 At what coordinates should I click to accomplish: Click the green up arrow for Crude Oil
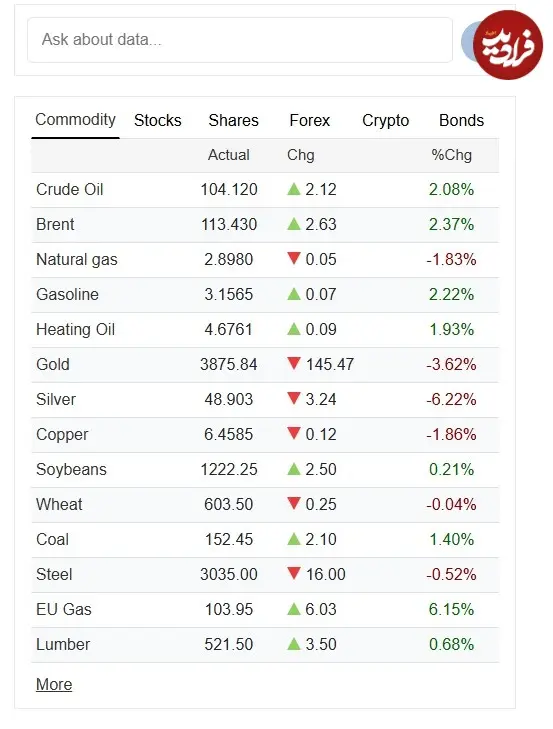[294, 189]
